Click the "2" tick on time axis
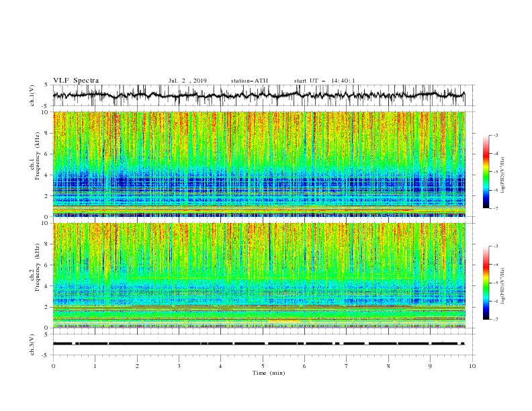The width and height of the screenshot is (532, 411). coord(137,366)
